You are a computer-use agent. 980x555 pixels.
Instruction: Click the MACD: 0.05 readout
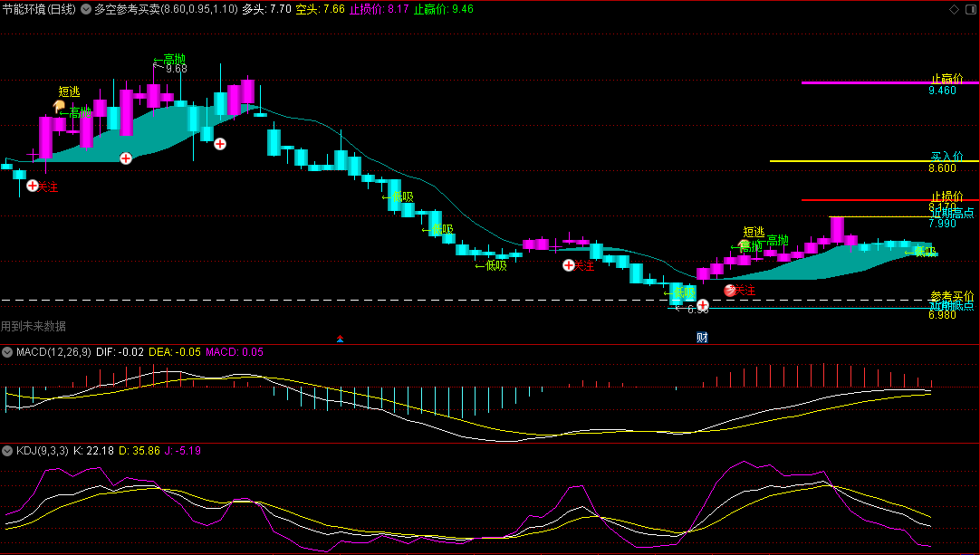(235, 352)
